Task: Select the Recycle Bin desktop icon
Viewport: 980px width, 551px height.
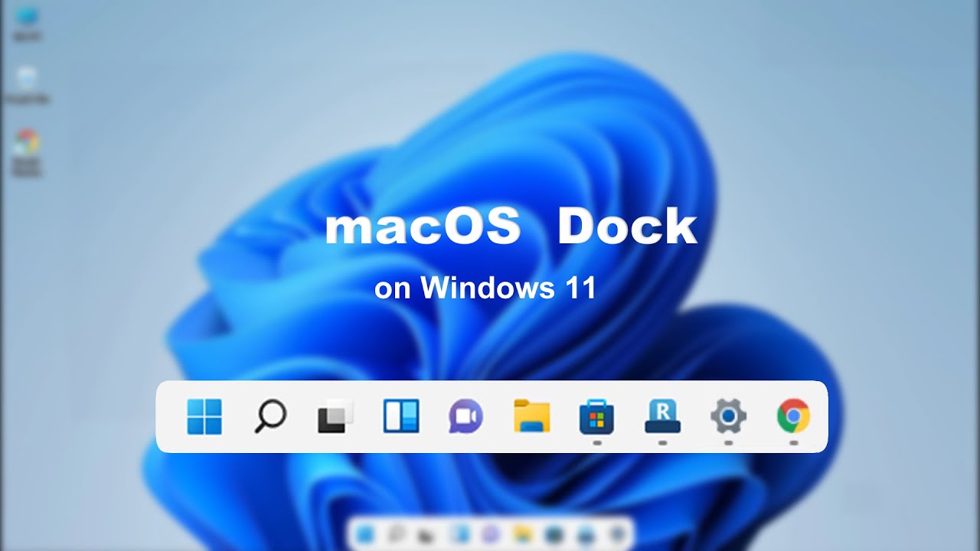Action: coord(28,86)
